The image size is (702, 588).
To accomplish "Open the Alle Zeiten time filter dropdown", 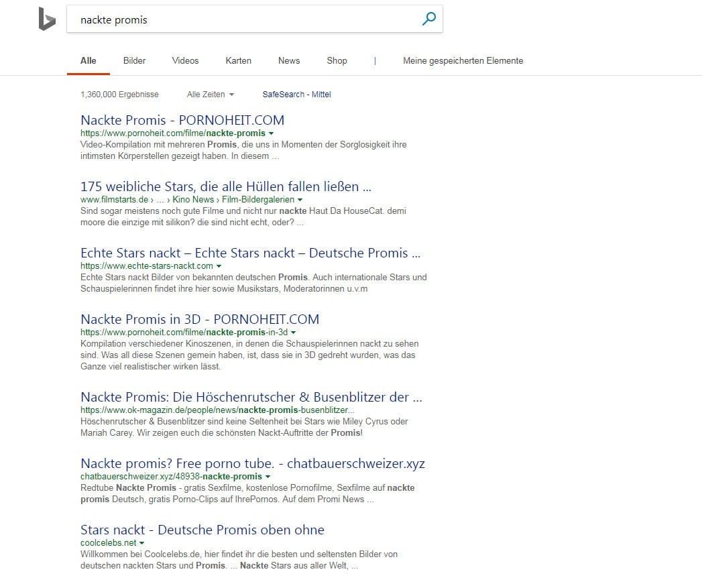I will (210, 95).
